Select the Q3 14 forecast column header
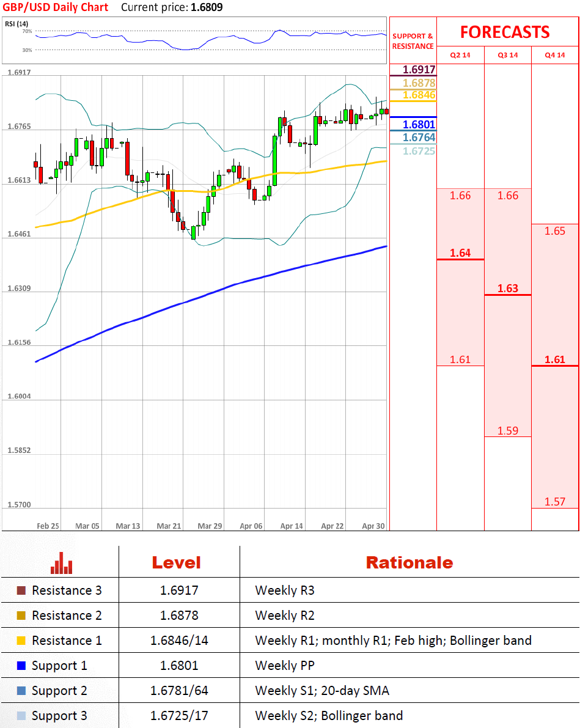This screenshot has width=580, height=728. 507,55
